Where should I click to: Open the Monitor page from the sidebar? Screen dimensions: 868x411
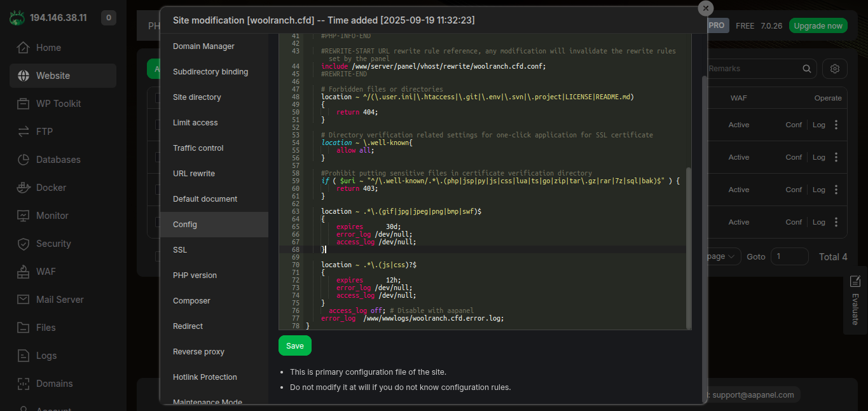[x=52, y=216]
